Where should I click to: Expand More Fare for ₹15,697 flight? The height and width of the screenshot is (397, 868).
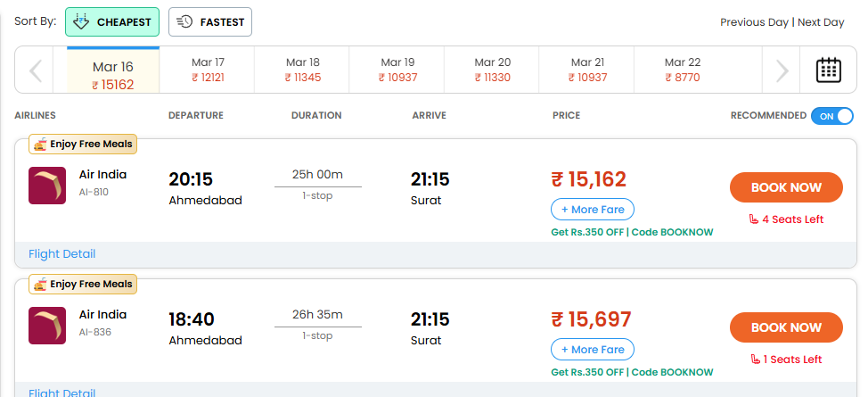[x=593, y=349]
